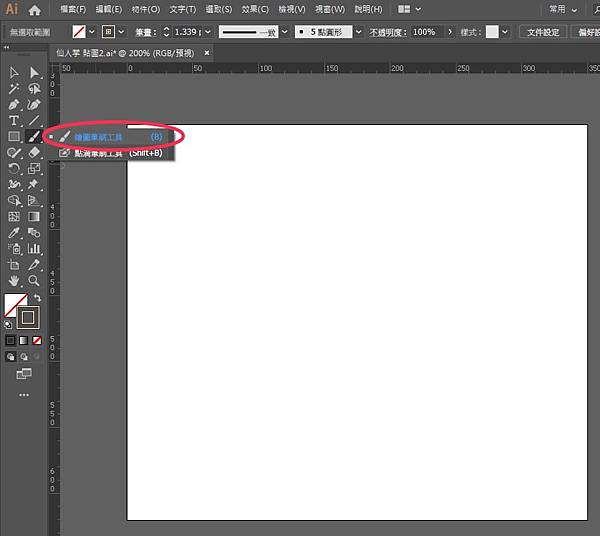Select the Gradient tool
Viewport: 600px width, 536px height.
click(34, 217)
